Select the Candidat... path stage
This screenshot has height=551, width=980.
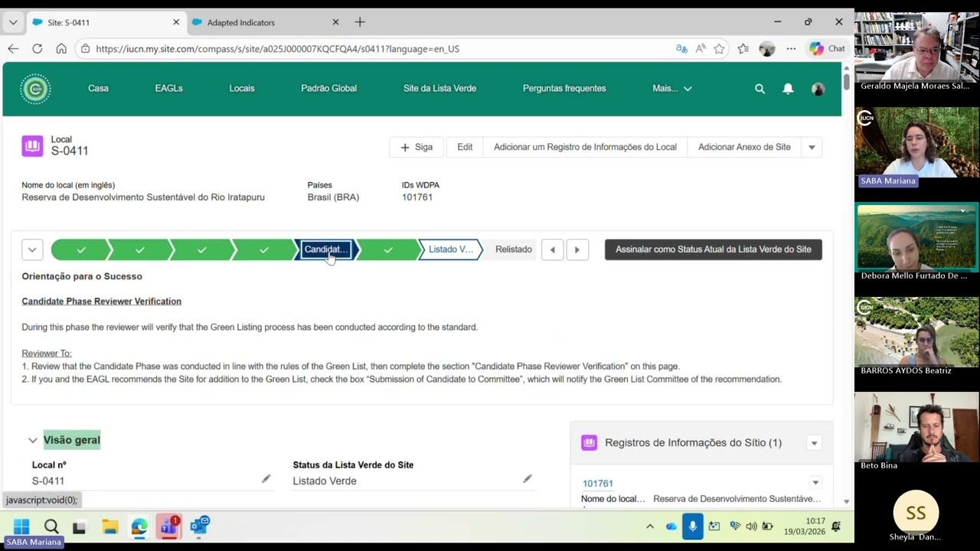point(326,249)
